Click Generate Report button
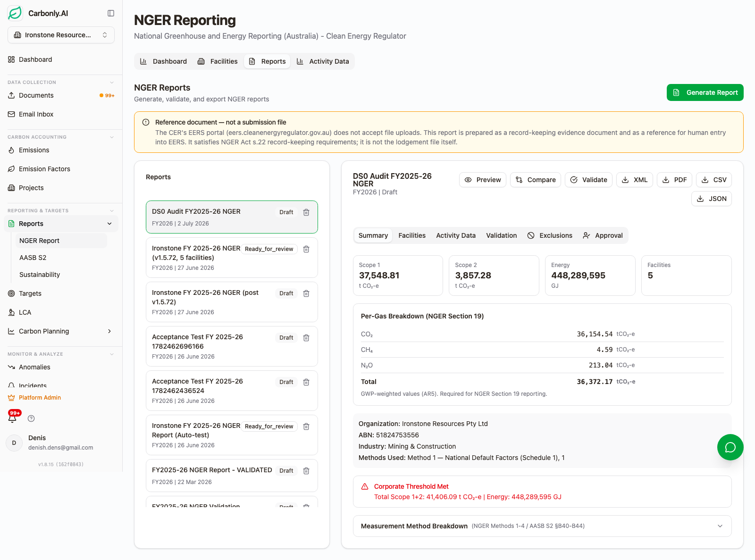 pyautogui.click(x=705, y=92)
